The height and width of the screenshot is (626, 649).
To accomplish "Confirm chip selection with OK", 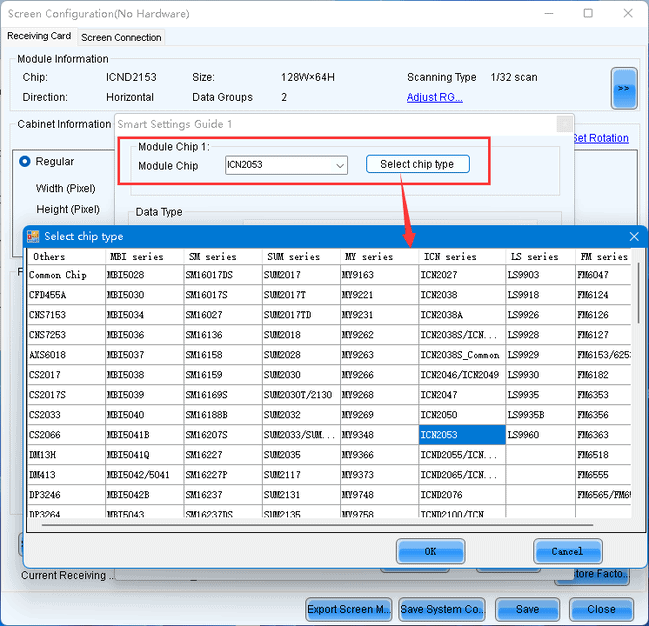I will coord(430,551).
